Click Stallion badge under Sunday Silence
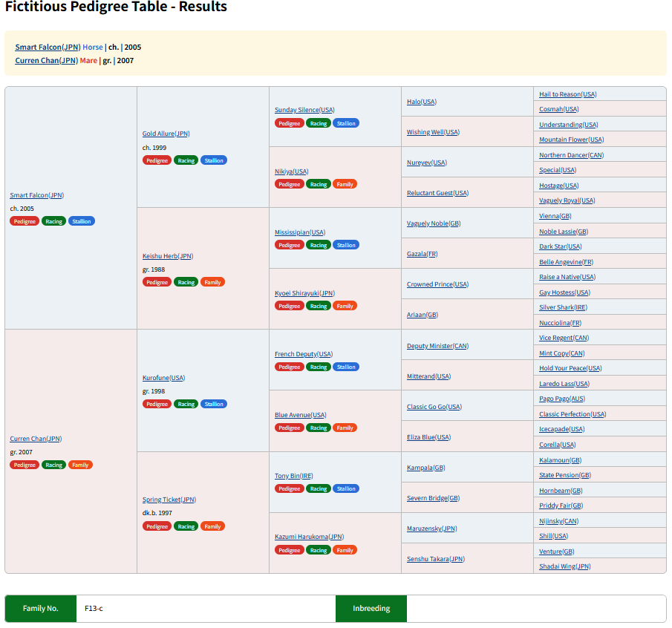 pos(346,123)
